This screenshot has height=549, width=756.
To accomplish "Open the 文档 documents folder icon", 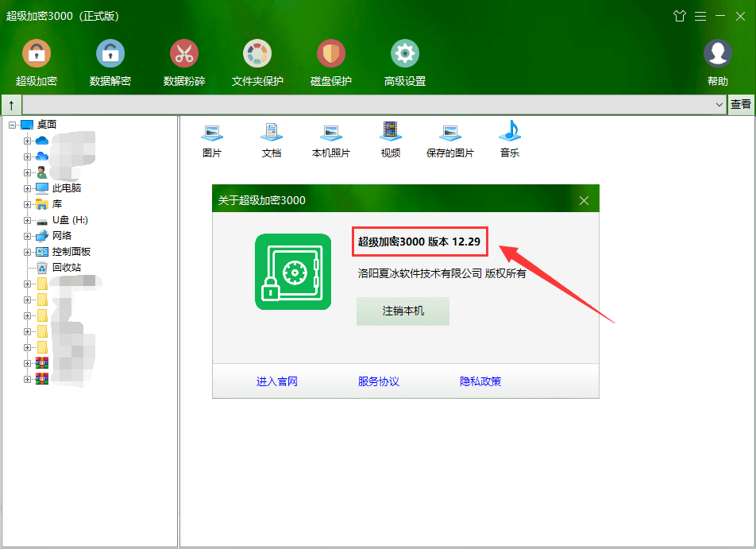I will (x=272, y=139).
